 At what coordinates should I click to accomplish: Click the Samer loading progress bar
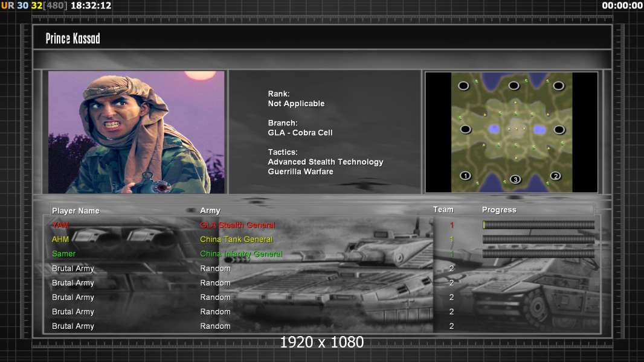pos(538,254)
